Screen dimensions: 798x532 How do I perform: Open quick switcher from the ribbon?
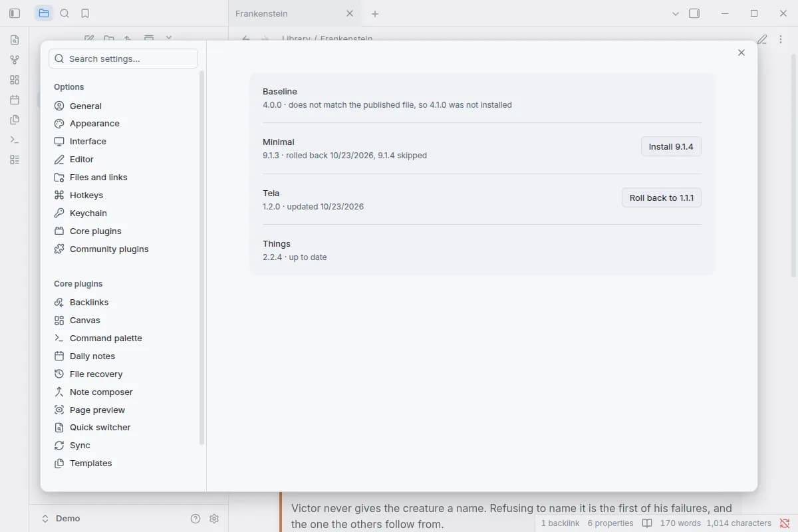point(15,40)
